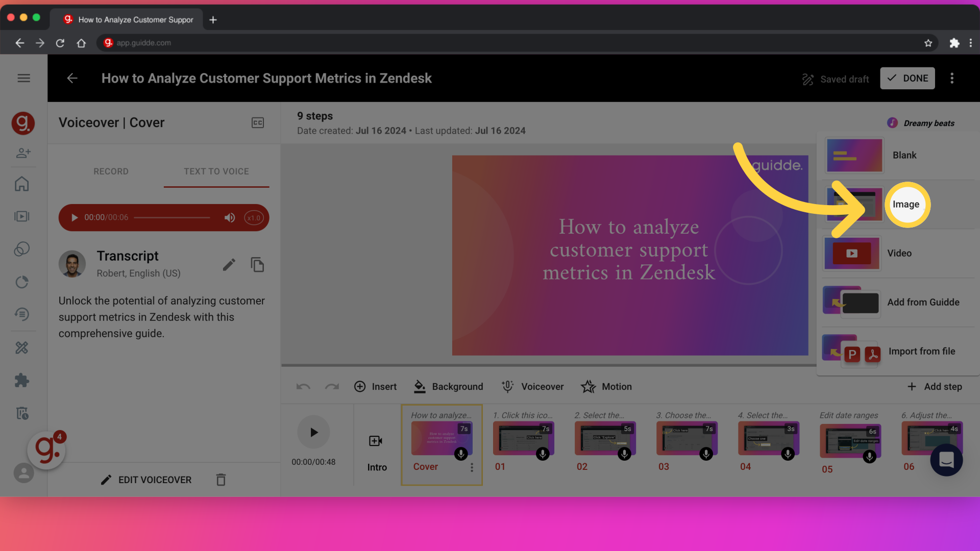
Task: Open Dreamy beats music selection
Action: coord(921,123)
